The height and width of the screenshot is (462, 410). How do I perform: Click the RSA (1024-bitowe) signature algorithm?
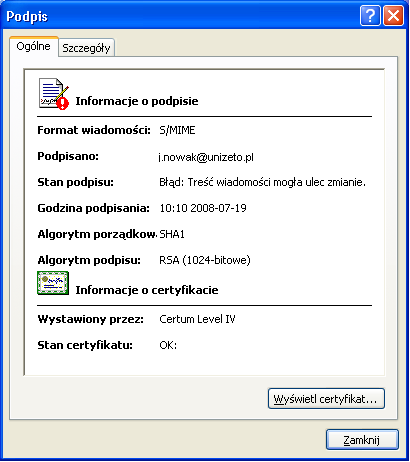click(x=205, y=260)
